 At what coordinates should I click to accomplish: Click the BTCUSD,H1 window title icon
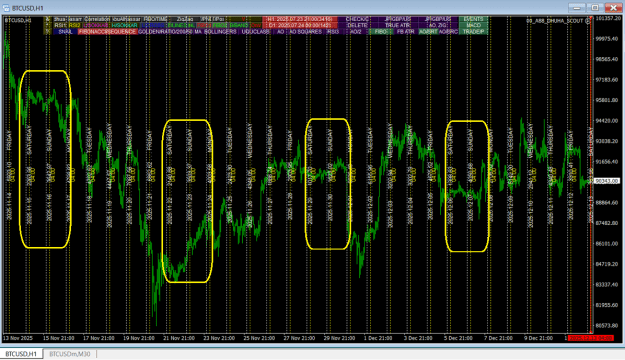click(x=6, y=8)
